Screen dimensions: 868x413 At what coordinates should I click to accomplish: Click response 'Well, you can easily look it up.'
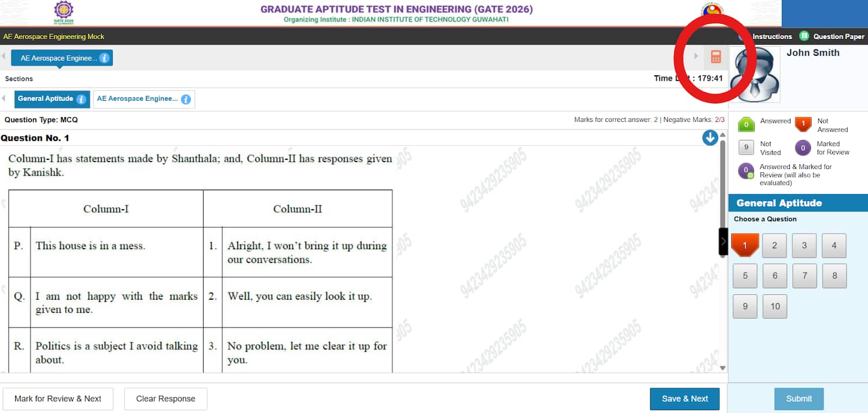(x=299, y=296)
